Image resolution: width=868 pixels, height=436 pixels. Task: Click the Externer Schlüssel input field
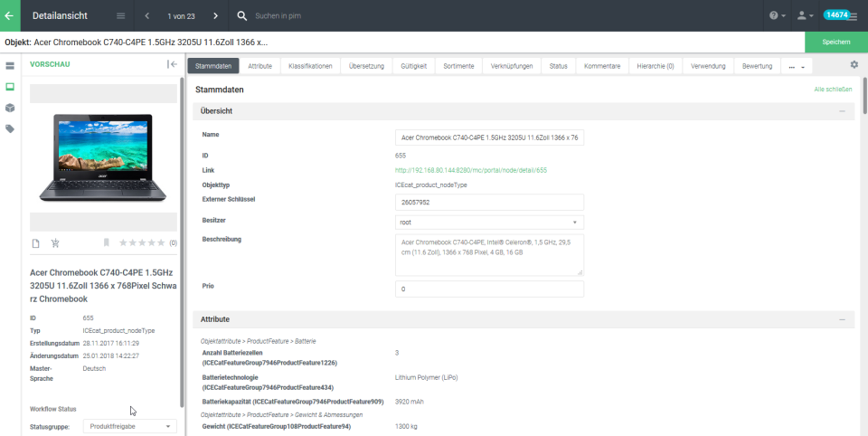coord(489,202)
